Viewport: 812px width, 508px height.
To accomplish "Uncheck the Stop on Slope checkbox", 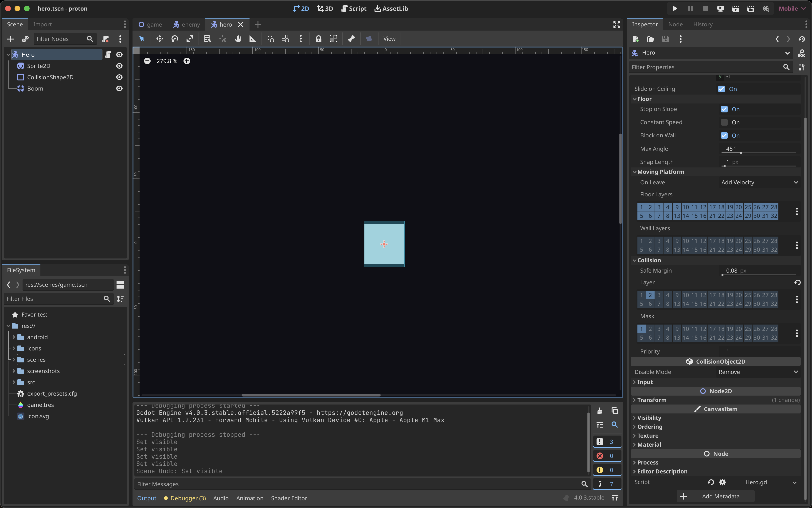I will (724, 109).
